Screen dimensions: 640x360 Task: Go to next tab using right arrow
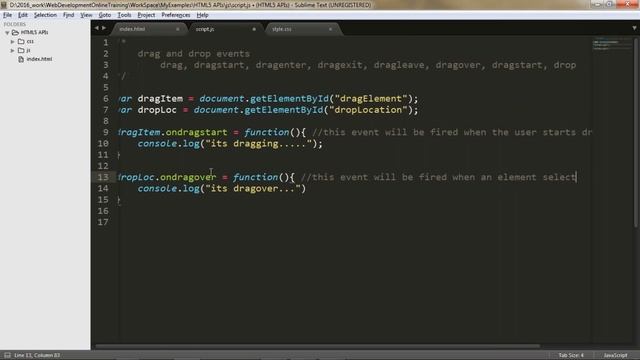pos(104,28)
